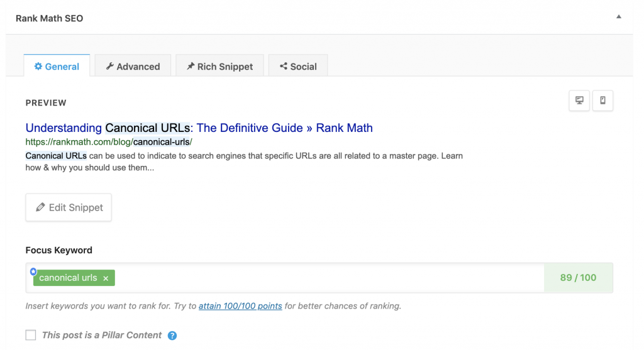The width and height of the screenshot is (644, 350).
Task: Click the pin icon on Rich Snippet tab
Action: (190, 66)
